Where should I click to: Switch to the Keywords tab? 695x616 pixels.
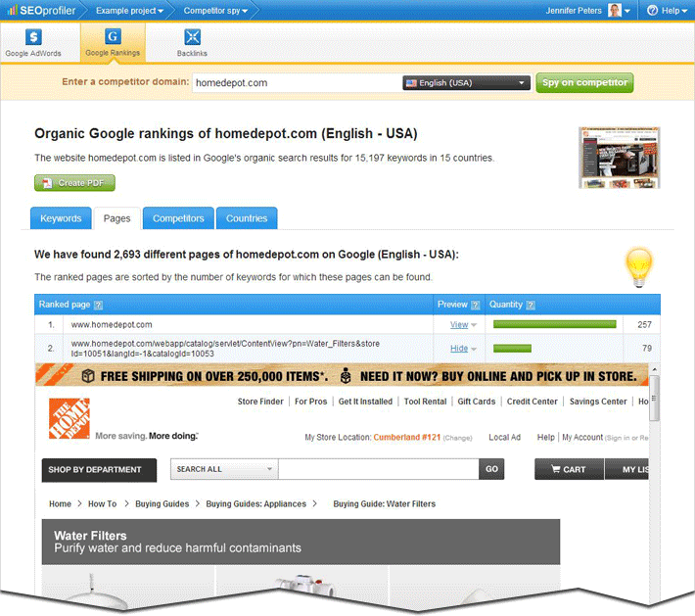(x=61, y=218)
